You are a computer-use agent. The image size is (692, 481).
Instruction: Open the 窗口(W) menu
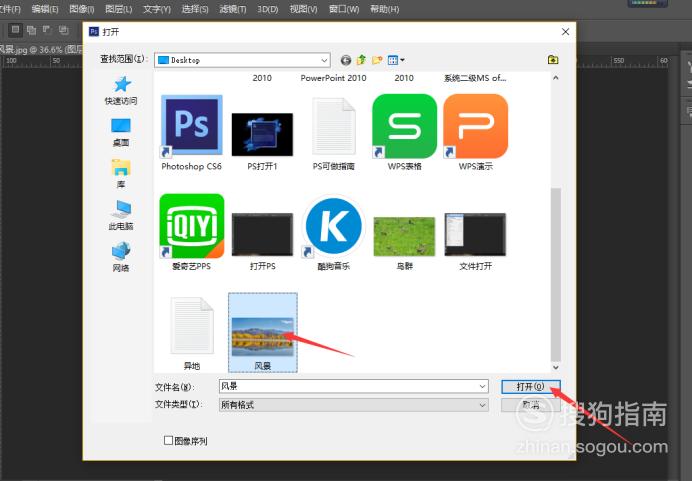click(344, 9)
